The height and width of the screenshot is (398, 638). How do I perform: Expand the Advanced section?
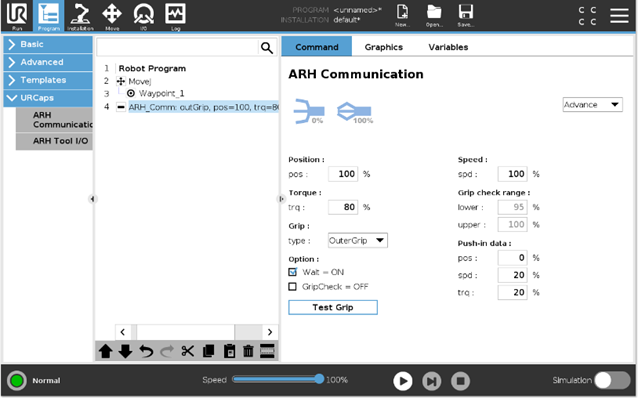pos(48,62)
